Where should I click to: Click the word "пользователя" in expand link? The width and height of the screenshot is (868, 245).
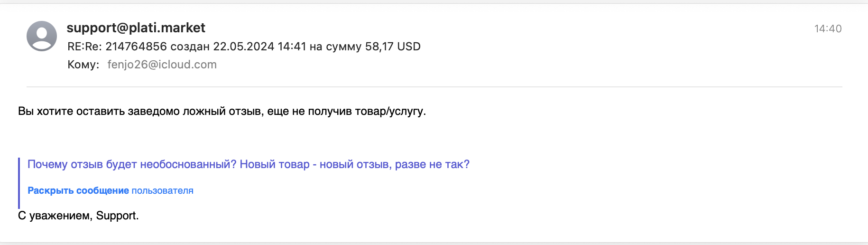point(162,190)
